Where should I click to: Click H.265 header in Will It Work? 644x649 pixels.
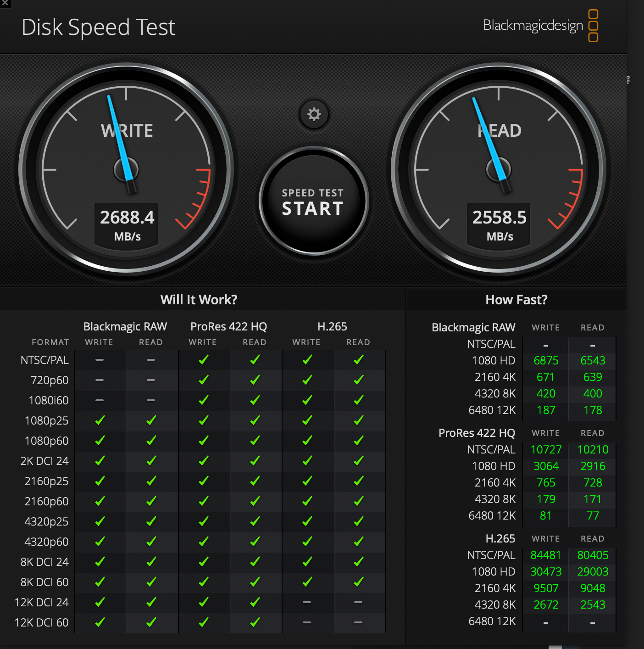tap(332, 327)
